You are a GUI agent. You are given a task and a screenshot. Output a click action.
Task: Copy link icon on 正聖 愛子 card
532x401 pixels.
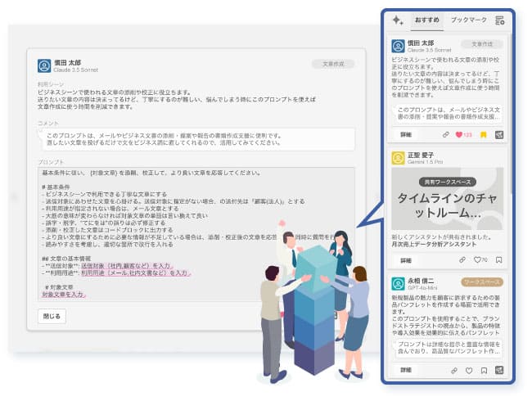tap(462, 260)
